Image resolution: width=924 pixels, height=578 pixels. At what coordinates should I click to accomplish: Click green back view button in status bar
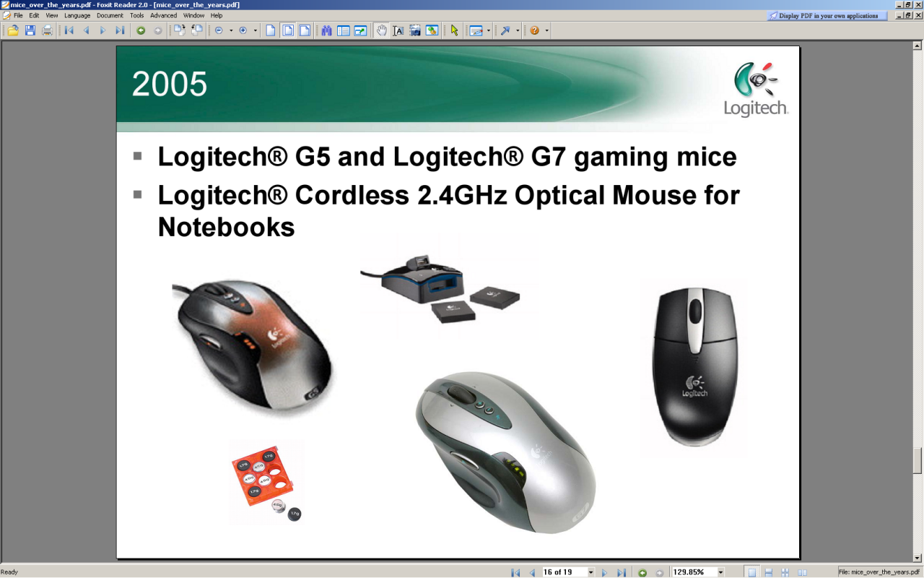click(x=642, y=572)
